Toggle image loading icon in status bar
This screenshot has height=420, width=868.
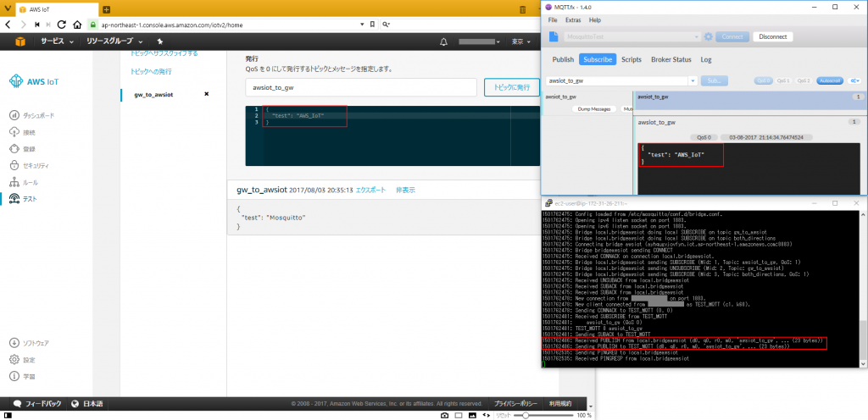(472, 415)
